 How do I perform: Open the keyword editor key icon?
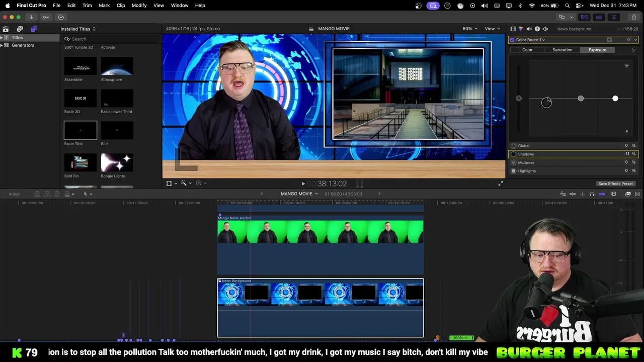[x=46, y=17]
